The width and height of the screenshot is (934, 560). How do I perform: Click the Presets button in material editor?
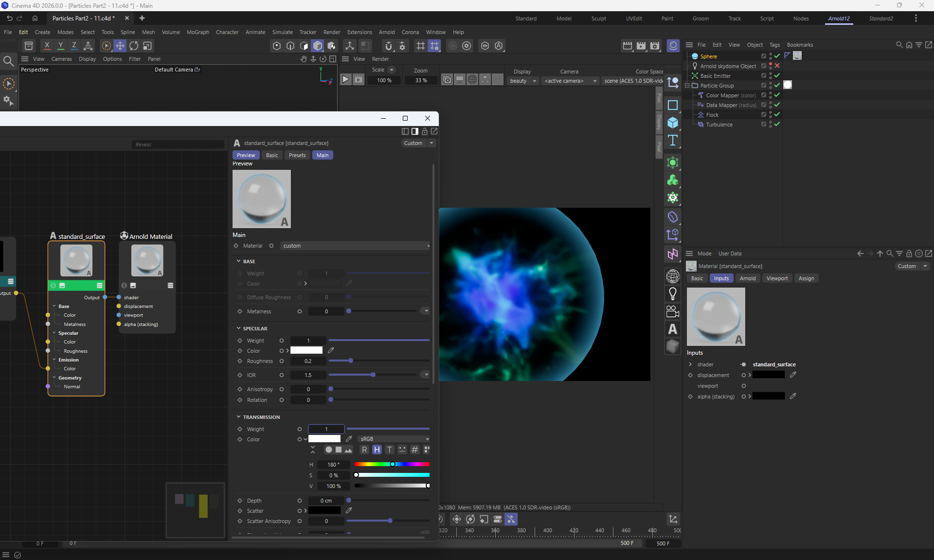point(297,155)
